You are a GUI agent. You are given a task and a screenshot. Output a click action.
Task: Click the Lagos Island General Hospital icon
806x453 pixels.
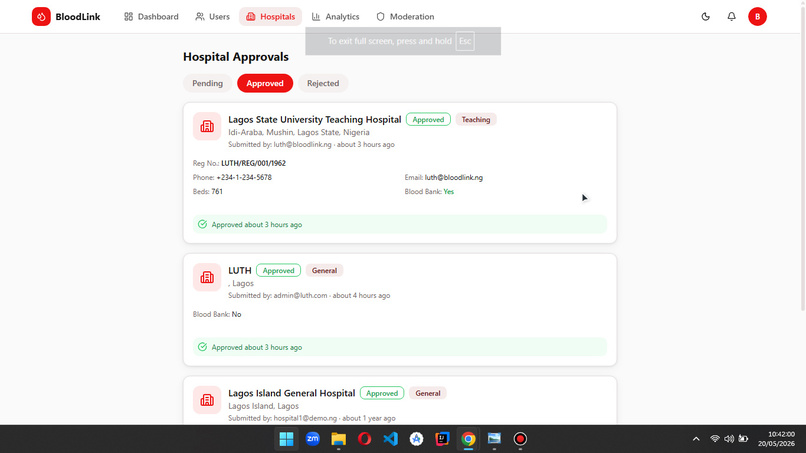point(207,400)
